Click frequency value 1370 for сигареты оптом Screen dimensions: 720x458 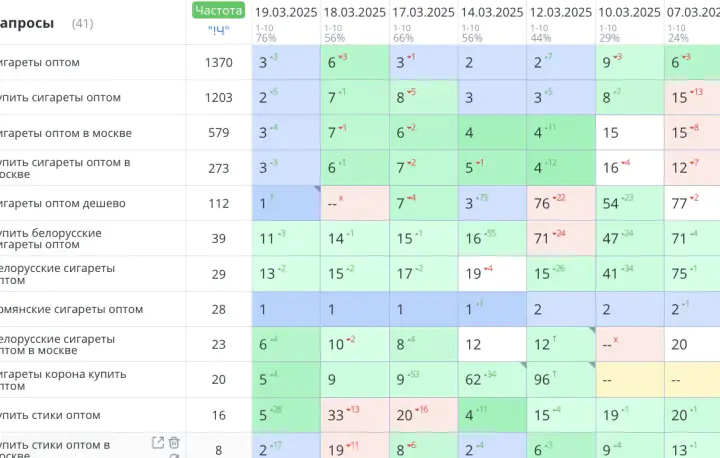point(219,62)
